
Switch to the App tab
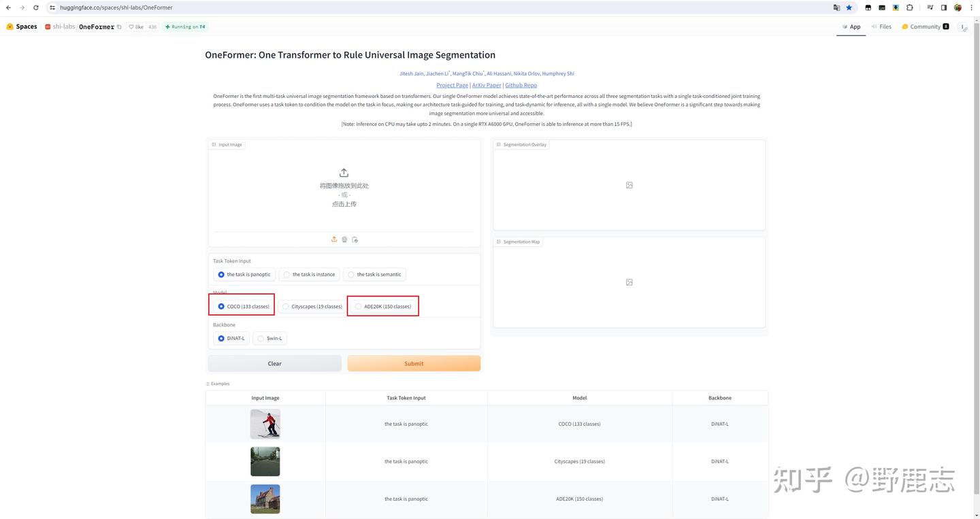pos(851,27)
